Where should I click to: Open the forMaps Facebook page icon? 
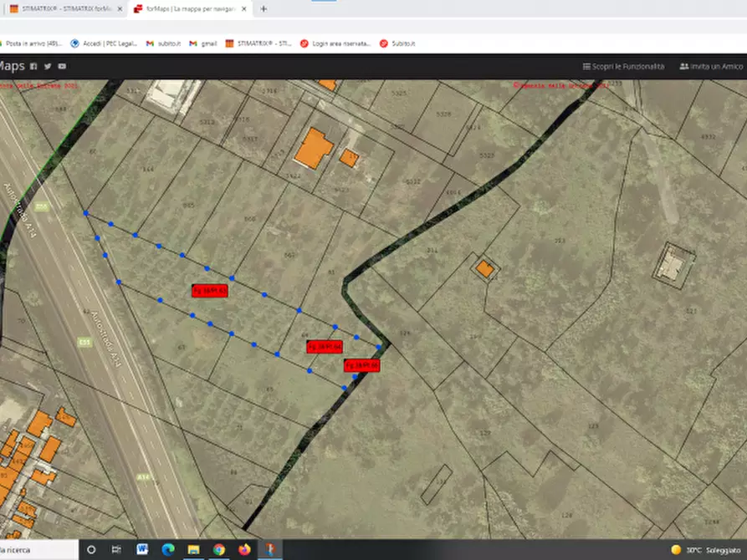(33, 66)
